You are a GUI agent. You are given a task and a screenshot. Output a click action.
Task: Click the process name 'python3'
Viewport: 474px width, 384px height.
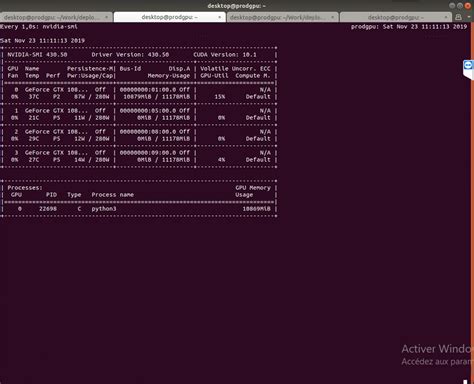[104, 209]
